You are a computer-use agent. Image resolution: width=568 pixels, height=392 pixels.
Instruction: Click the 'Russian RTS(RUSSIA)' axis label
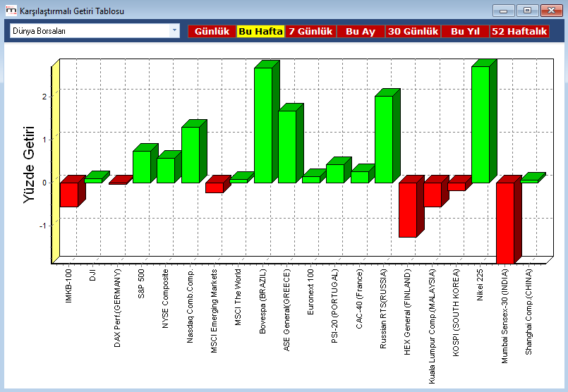coord(383,309)
